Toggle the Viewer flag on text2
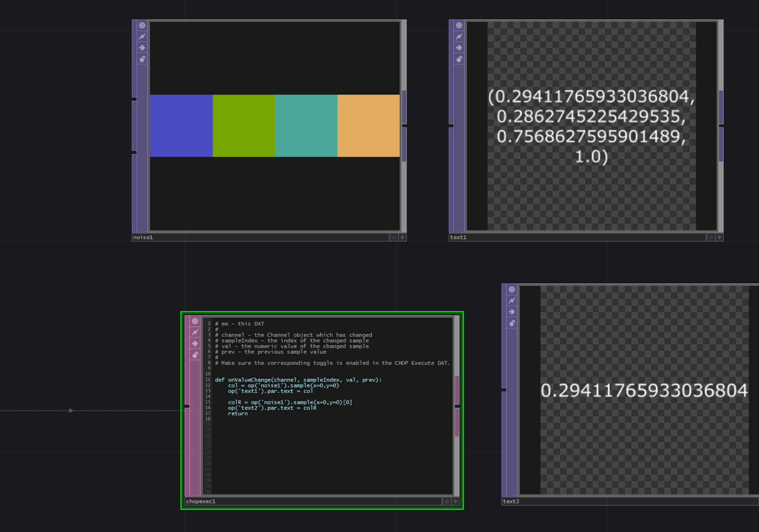 [x=512, y=289]
